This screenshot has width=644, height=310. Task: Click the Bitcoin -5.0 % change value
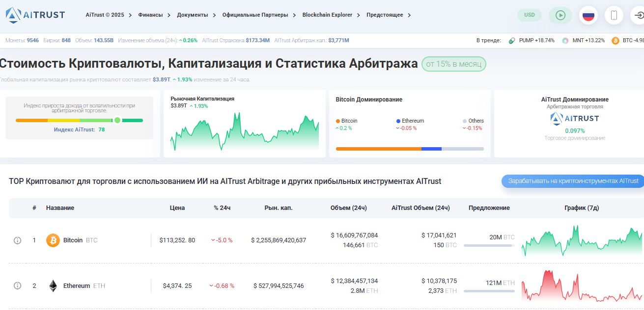click(222, 240)
